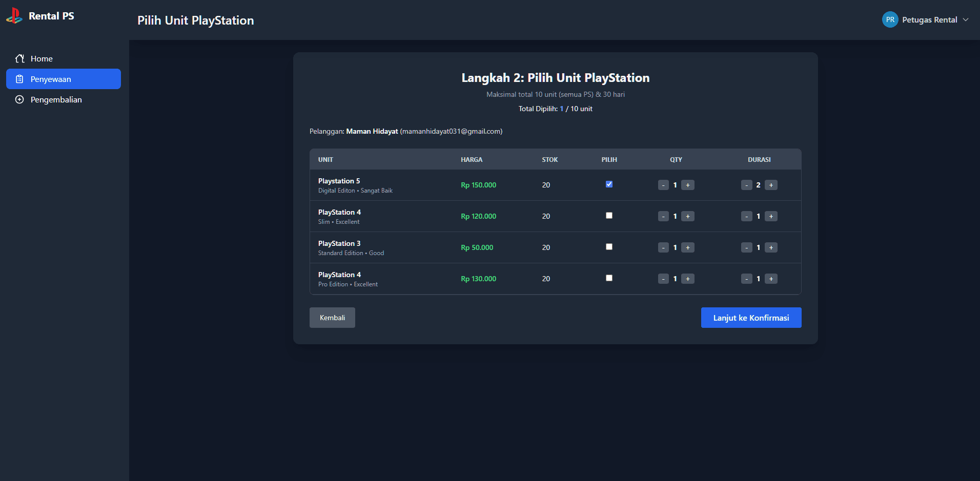Viewport: 980px width, 481px height.
Task: Decrease quantity for PlayStation 4 Pro Edition
Action: pyautogui.click(x=663, y=279)
